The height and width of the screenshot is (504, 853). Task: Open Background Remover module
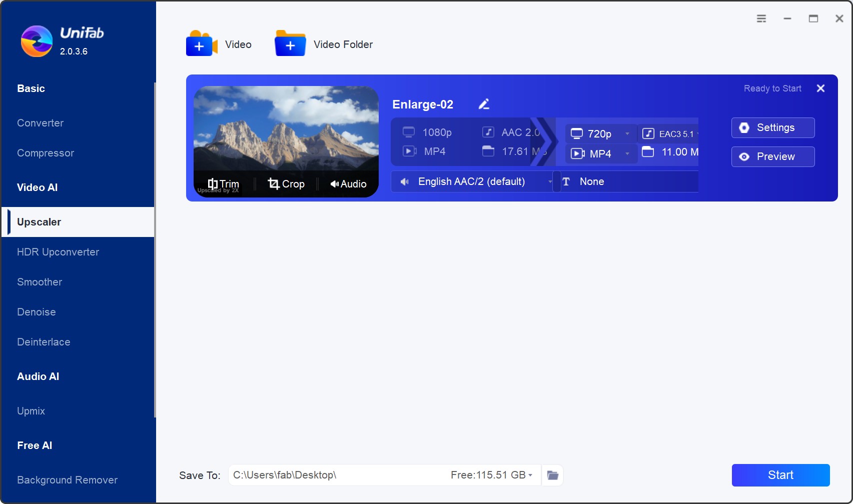pyautogui.click(x=78, y=480)
